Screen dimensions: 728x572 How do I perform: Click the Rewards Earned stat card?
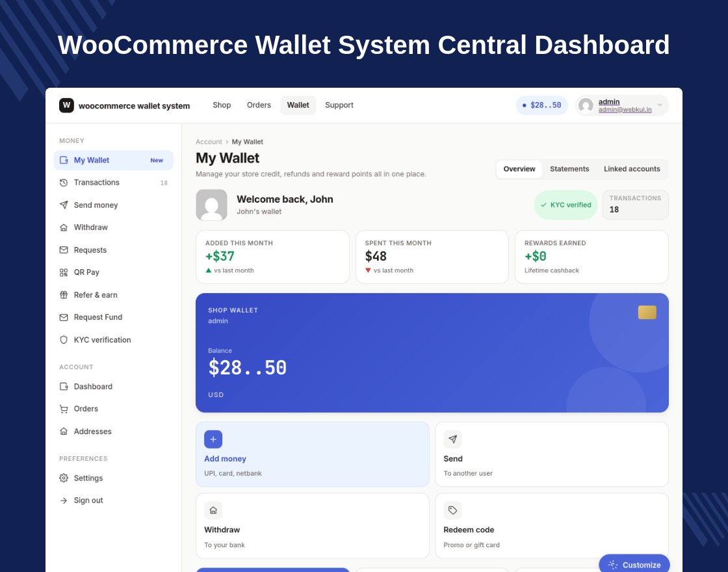[591, 257]
